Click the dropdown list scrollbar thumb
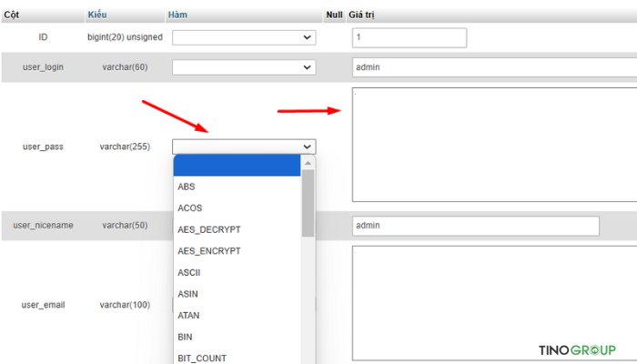 pyautogui.click(x=308, y=203)
